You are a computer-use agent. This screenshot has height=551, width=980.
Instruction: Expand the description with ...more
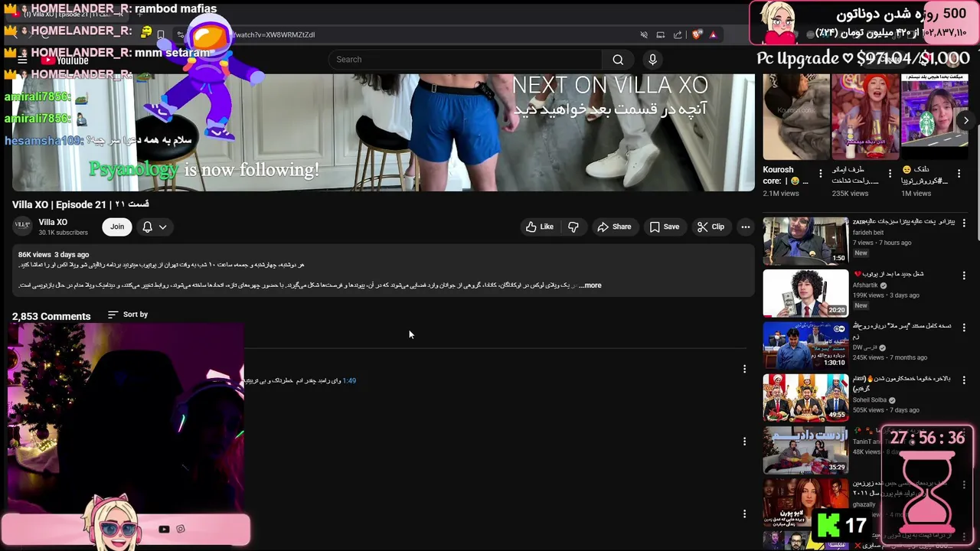coord(591,285)
